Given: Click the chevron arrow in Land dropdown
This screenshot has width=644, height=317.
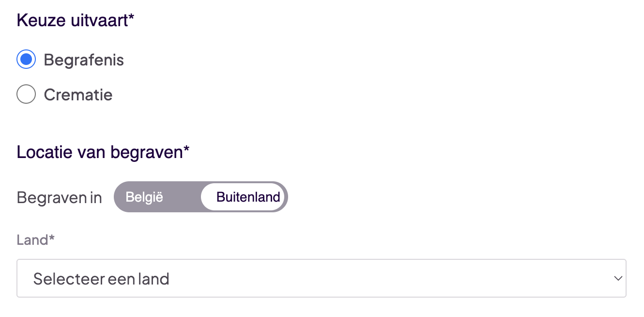Looking at the screenshot, I should [x=617, y=278].
